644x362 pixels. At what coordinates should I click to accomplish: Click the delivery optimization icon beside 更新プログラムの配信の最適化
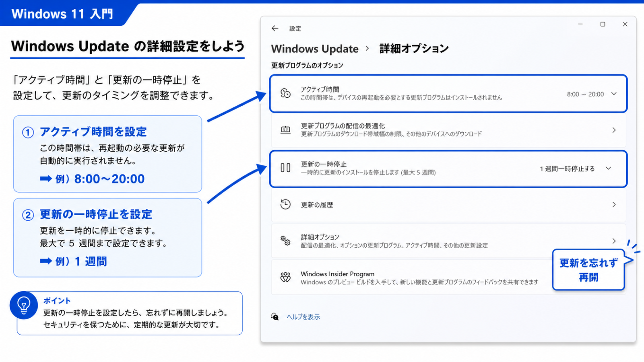285,130
